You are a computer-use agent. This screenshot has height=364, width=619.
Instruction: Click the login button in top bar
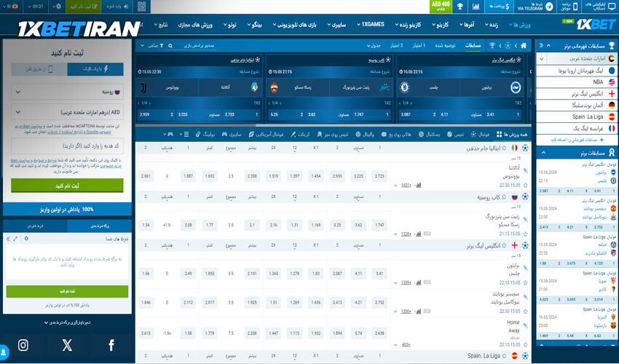tap(118, 7)
